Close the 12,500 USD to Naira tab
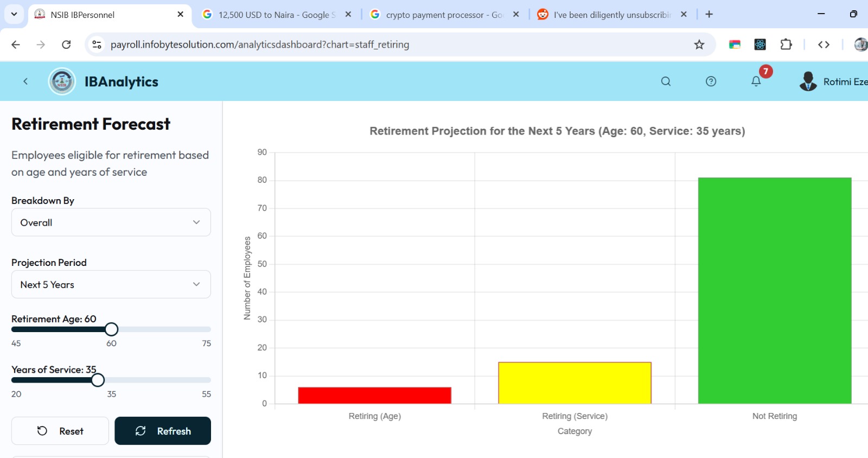 (x=348, y=15)
